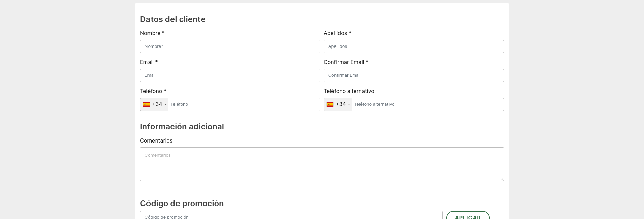644x219 pixels.
Task: Open the dropdown arrow beside Teléfono alternativo +34
Action: click(x=349, y=104)
